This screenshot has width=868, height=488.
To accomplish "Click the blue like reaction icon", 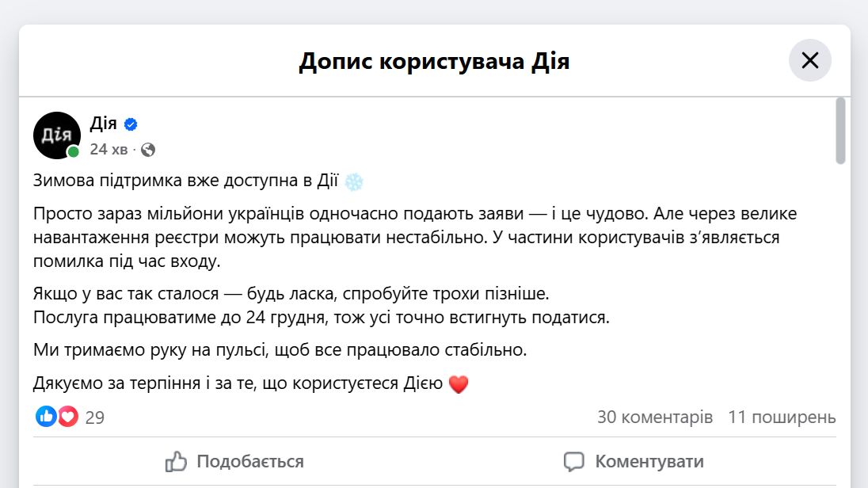I will coord(46,417).
